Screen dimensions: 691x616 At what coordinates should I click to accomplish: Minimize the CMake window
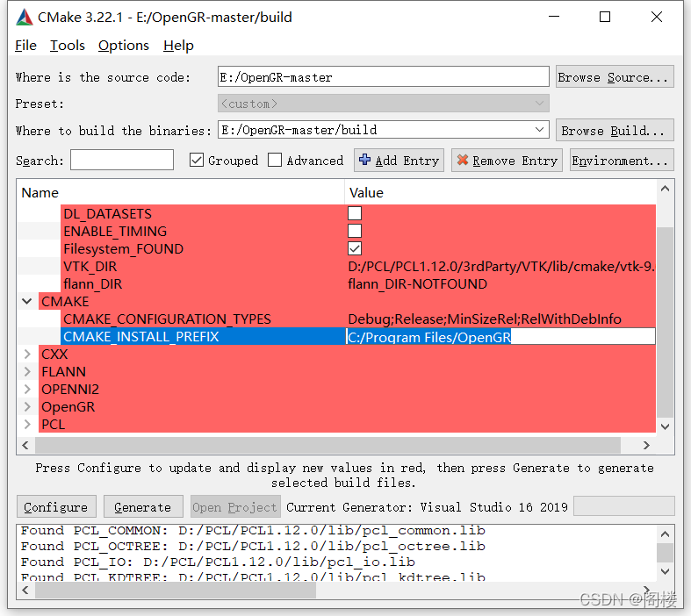[553, 17]
